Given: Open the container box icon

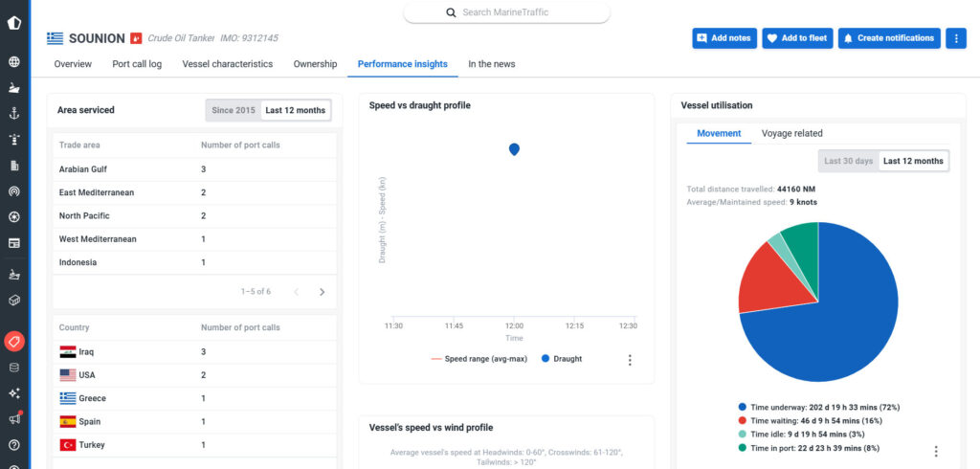Looking at the screenshot, I should tap(13, 301).
